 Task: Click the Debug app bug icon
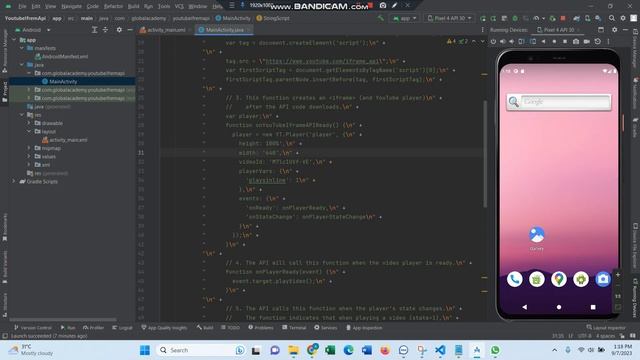pos(515,18)
